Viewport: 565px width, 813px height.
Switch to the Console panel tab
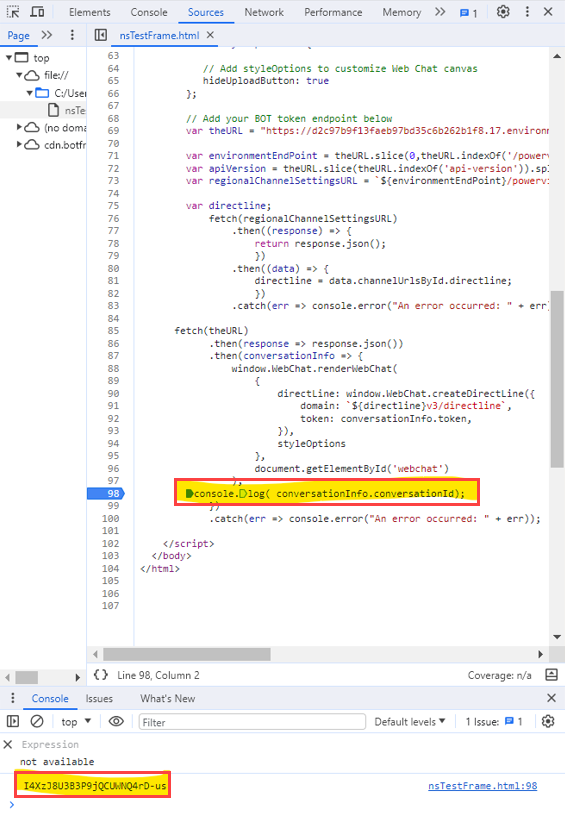tap(149, 12)
